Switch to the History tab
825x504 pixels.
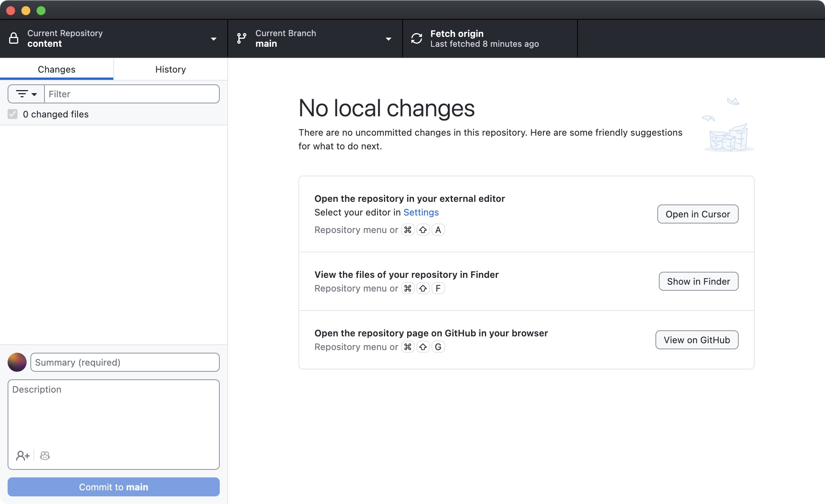point(170,69)
